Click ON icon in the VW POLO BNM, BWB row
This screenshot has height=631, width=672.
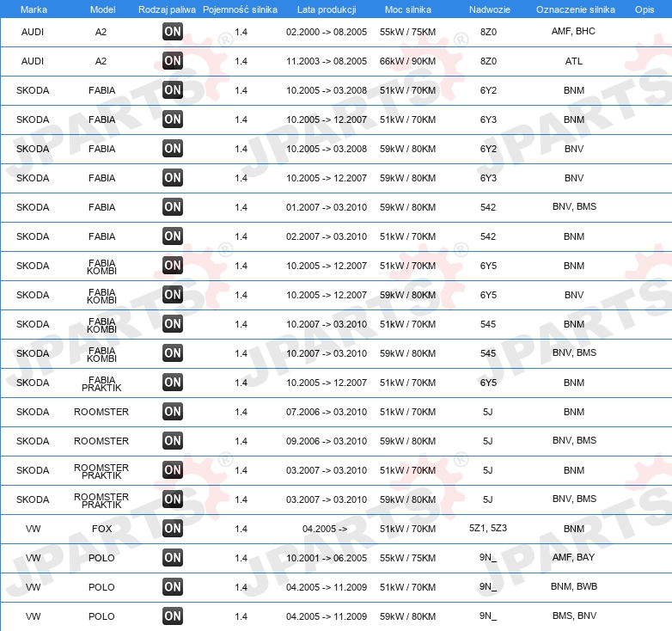[173, 586]
